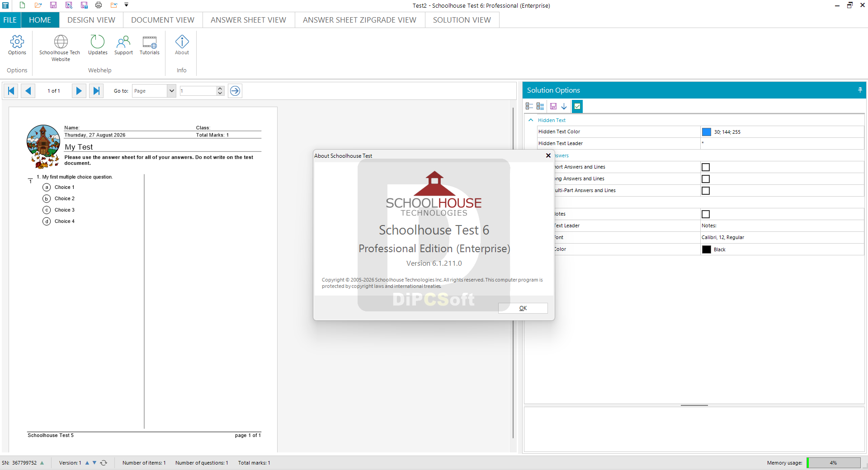Click the About info icon in ribbon
The width and height of the screenshot is (868, 470).
tap(182, 45)
